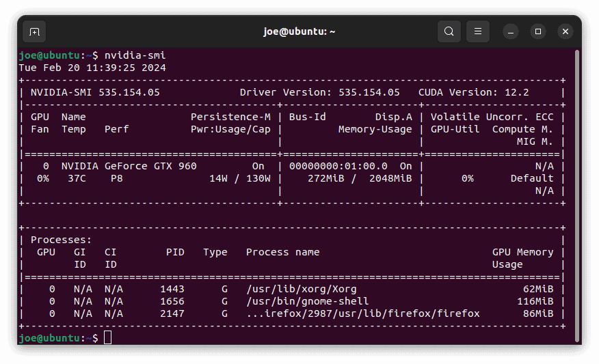The width and height of the screenshot is (599, 364).
Task: Click the /usr/bin/gnome-shell process name
Action: (x=308, y=301)
